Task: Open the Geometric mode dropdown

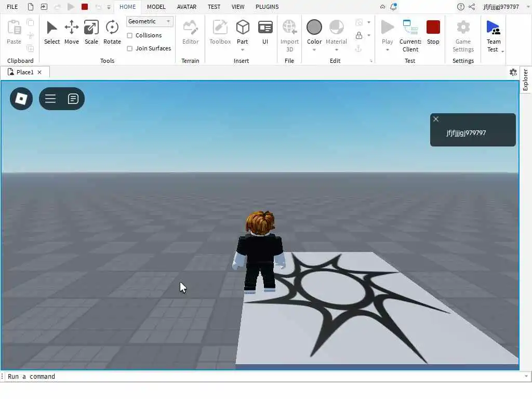Action: tap(150, 21)
